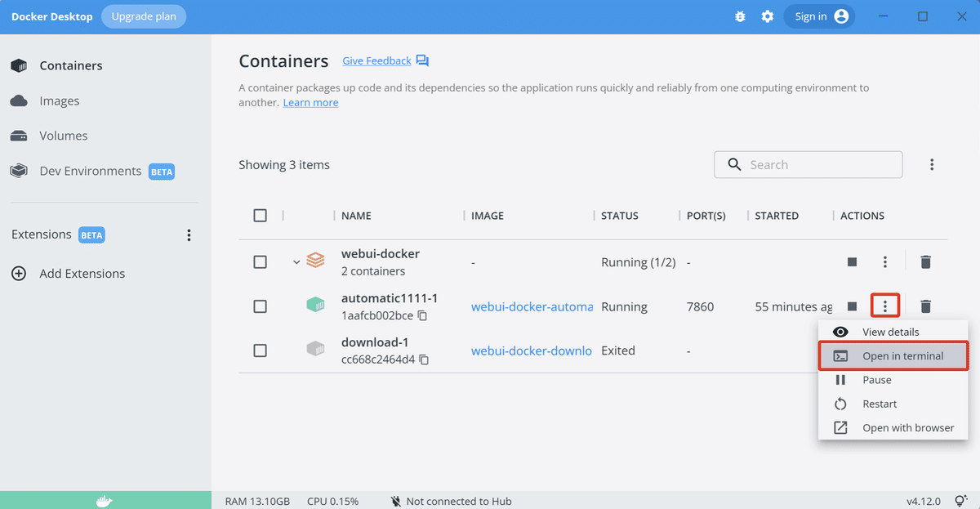Collapse the webui-docker group chevron
Screen dimensions: 980x509
pyautogui.click(x=296, y=262)
